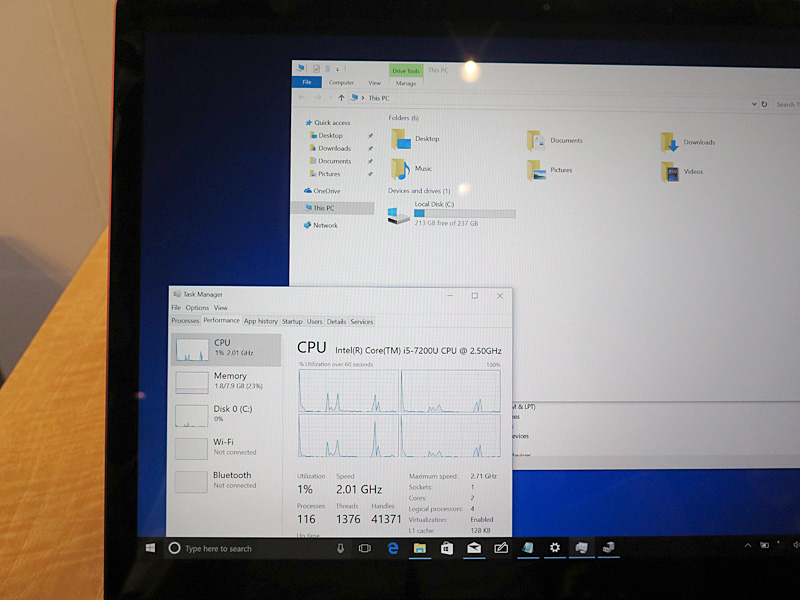Open the Options menu in Task Manager

tap(196, 307)
